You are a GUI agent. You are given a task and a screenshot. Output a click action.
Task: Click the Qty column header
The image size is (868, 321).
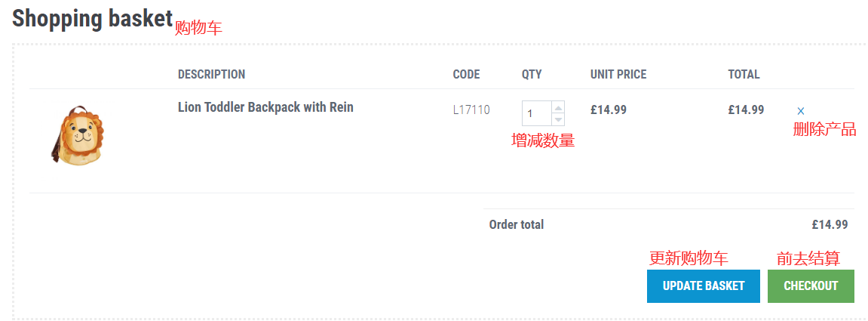[532, 74]
